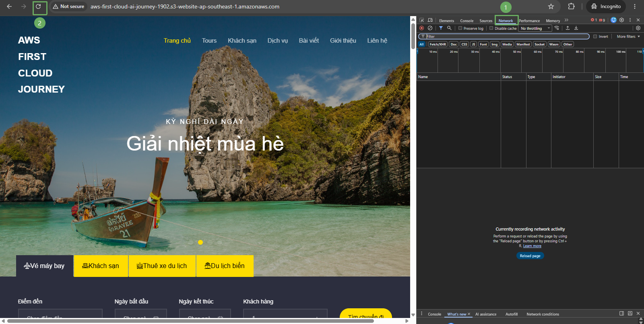Image resolution: width=644 pixels, height=324 pixels.
Task: Open the drawer's three-dot more tools menu
Action: point(421,314)
